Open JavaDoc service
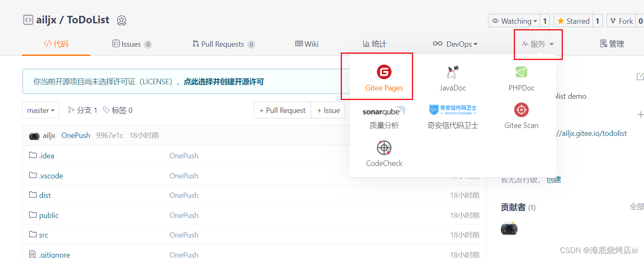644x258 pixels. coord(453,78)
